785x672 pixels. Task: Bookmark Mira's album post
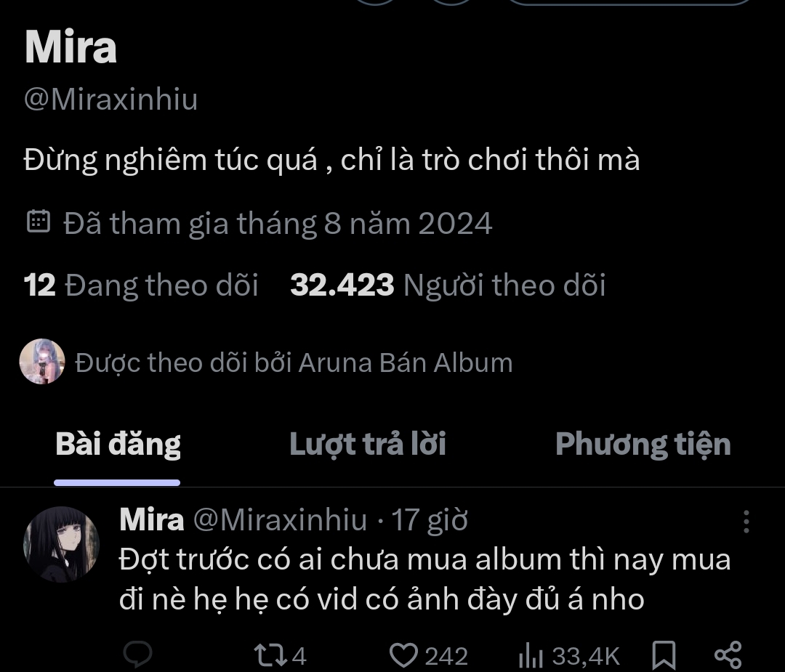663,656
